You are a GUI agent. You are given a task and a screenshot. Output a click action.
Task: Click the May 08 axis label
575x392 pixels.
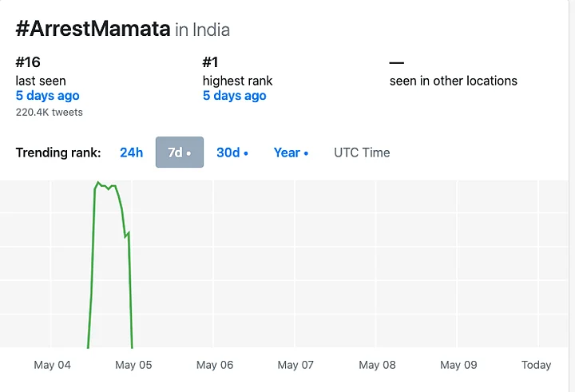point(377,365)
